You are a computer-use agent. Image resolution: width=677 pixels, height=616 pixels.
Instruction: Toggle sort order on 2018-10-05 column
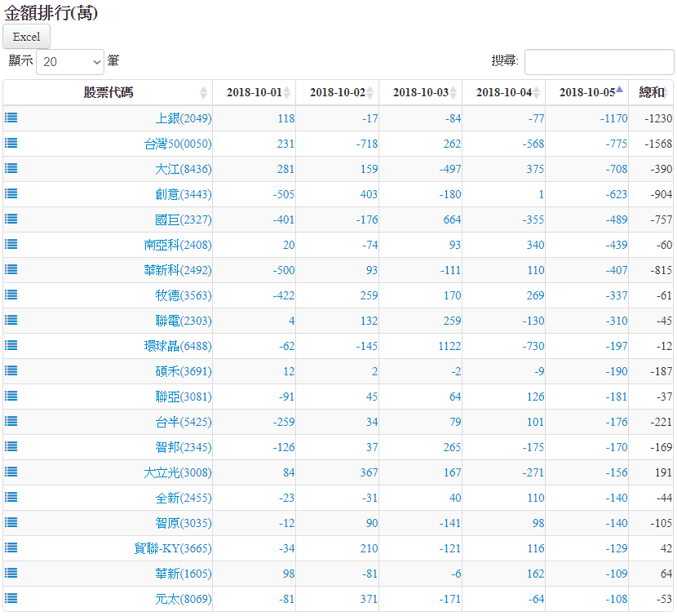pos(587,93)
